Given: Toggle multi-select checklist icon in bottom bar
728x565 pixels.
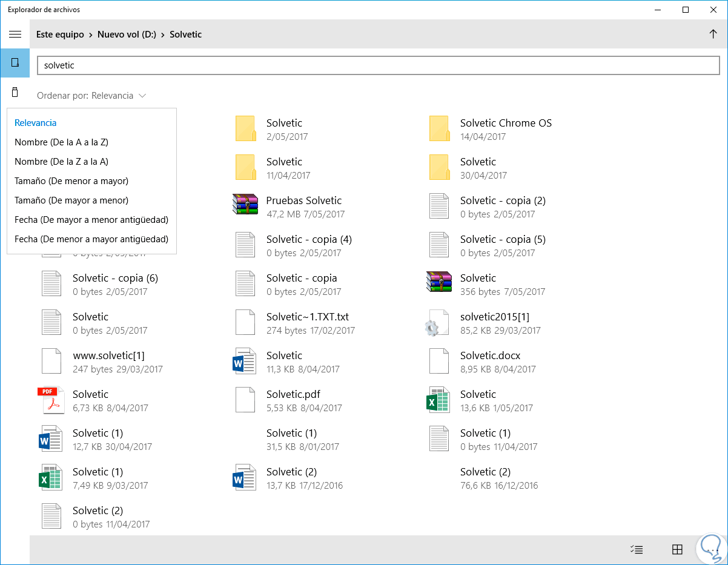Looking at the screenshot, I should [x=637, y=550].
